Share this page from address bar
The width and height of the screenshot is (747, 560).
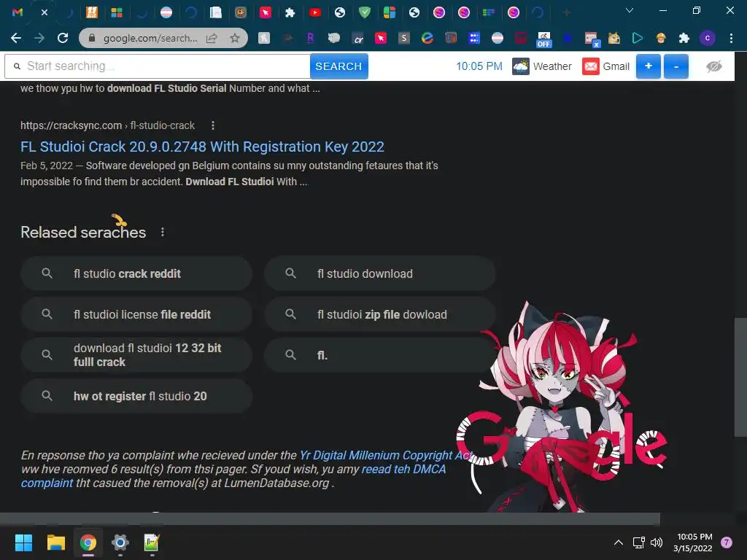click(x=212, y=38)
